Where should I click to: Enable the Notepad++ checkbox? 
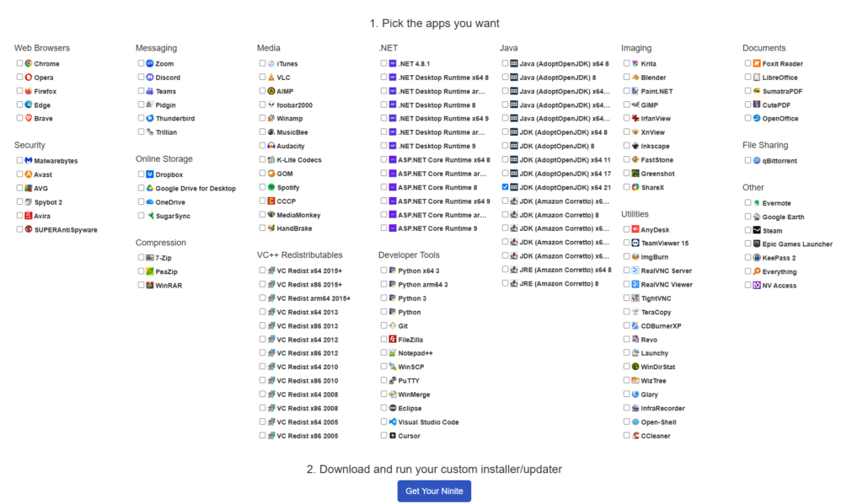coord(383,353)
